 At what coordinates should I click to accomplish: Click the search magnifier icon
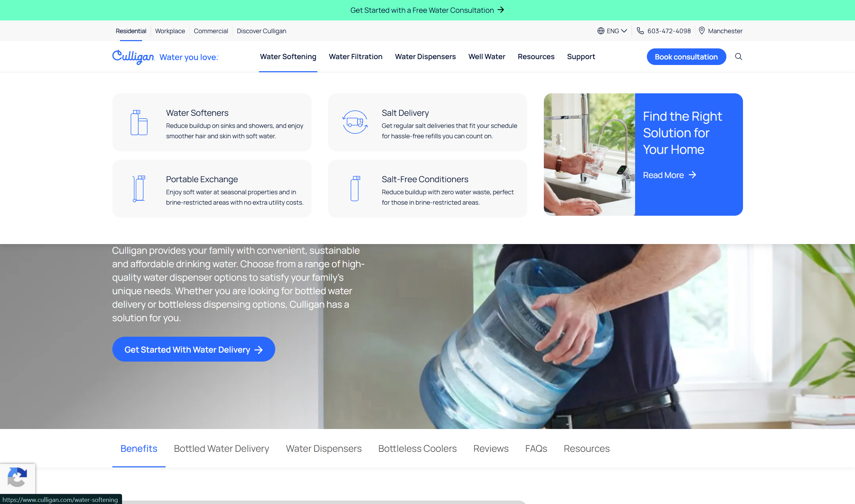[x=738, y=57]
